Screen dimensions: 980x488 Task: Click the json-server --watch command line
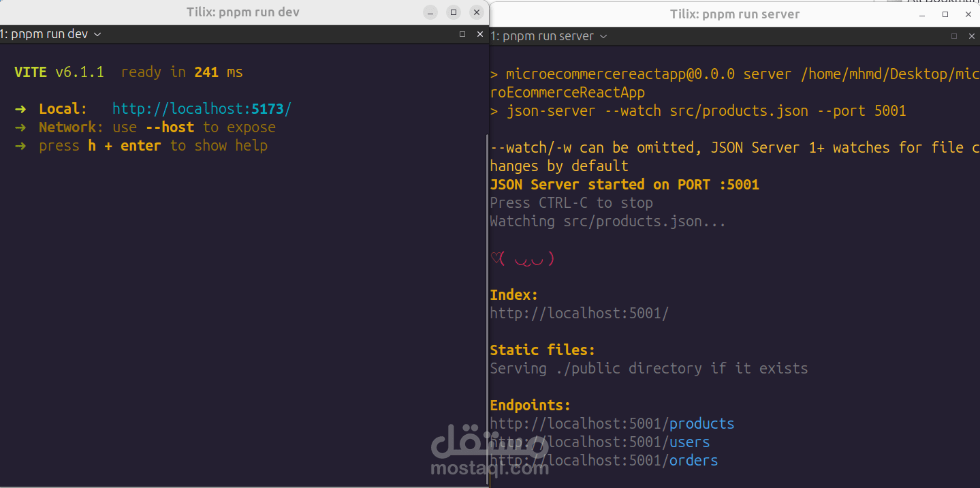click(x=698, y=111)
